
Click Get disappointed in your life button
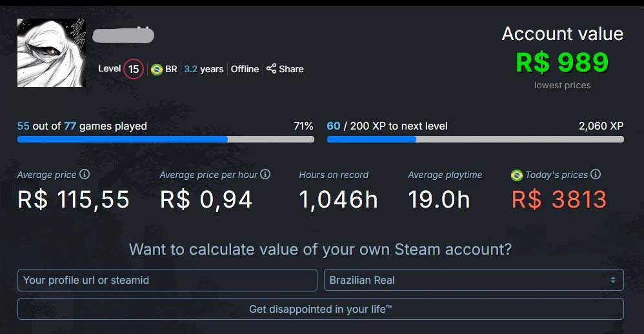320,309
